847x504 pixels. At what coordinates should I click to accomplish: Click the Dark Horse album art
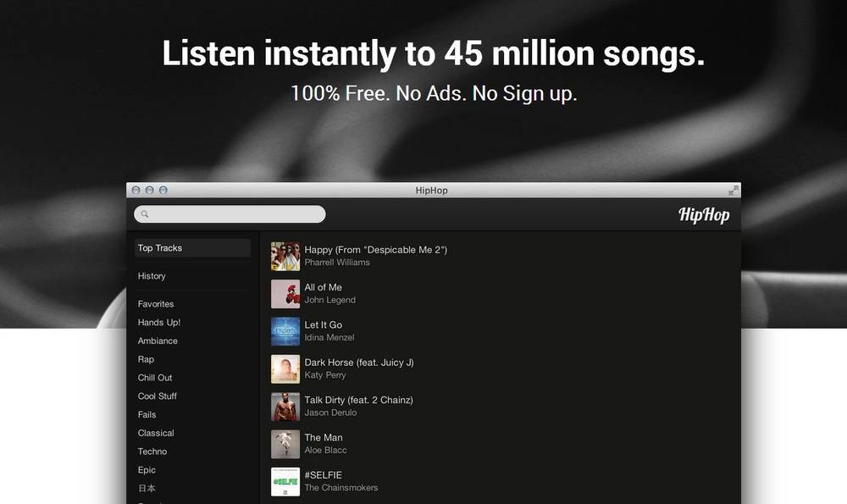(x=285, y=369)
